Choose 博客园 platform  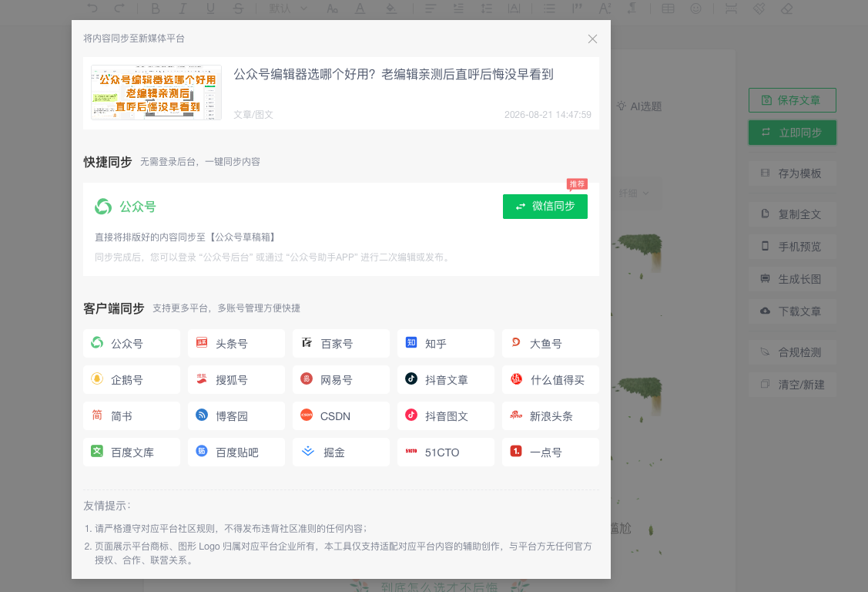tap(236, 416)
